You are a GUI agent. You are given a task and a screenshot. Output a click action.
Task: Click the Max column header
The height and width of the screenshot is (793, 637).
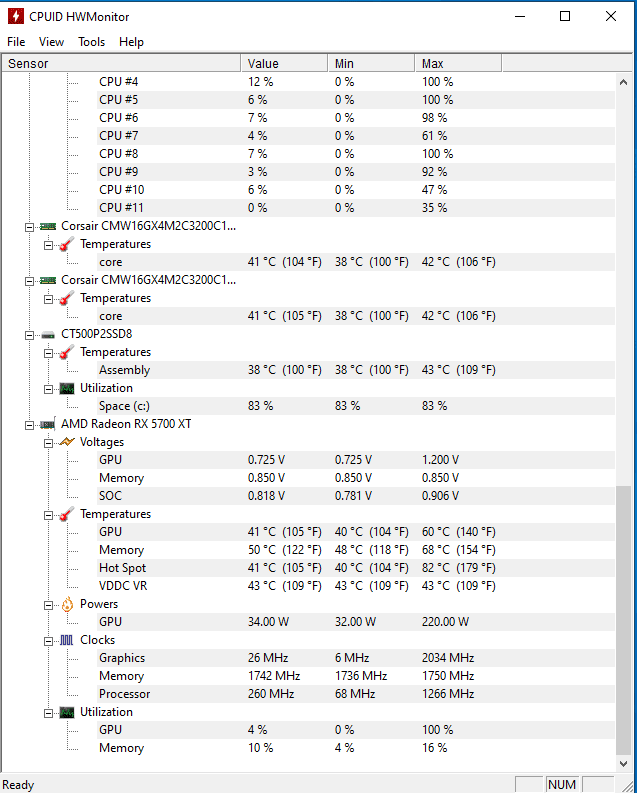point(457,63)
